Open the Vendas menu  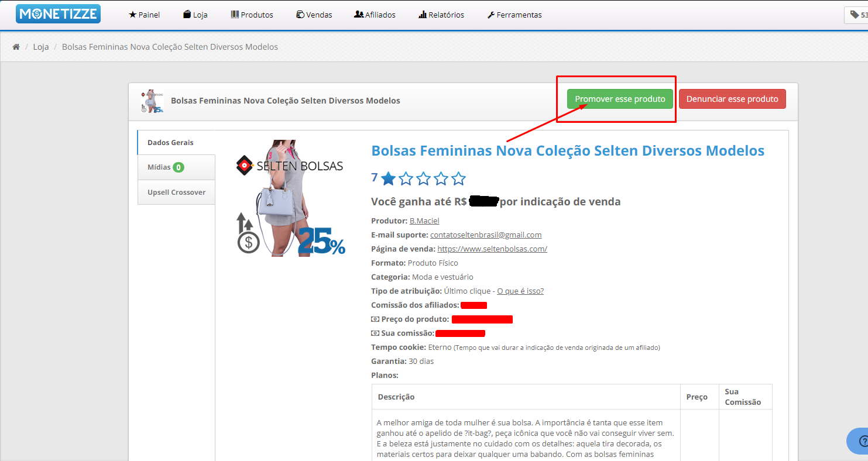314,15
